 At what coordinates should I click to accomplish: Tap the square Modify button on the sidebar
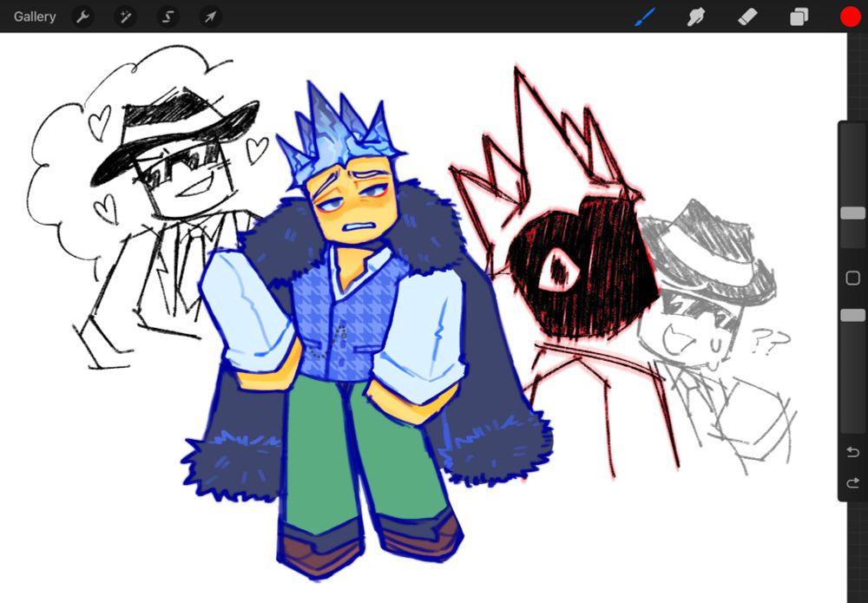click(853, 278)
